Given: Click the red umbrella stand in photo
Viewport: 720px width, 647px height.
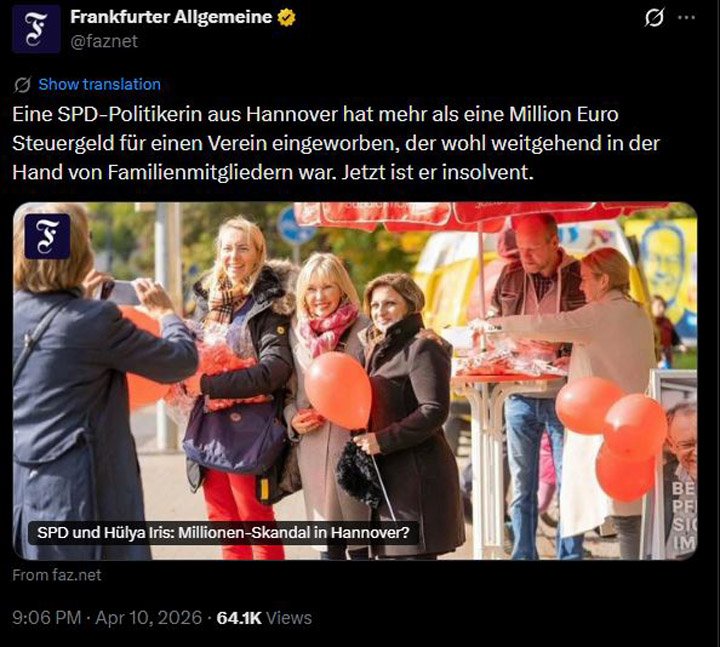Looking at the screenshot, I should click(x=482, y=216).
